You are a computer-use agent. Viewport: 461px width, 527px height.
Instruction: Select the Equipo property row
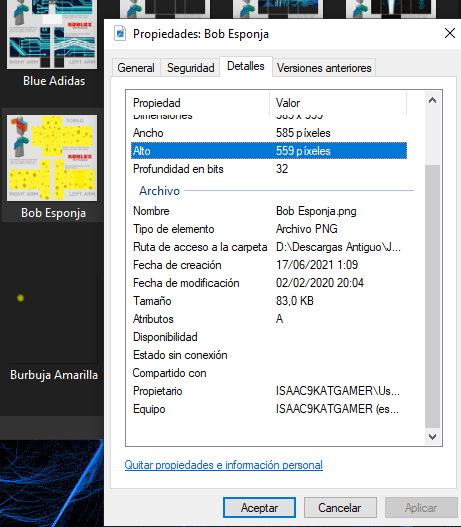[269, 409]
